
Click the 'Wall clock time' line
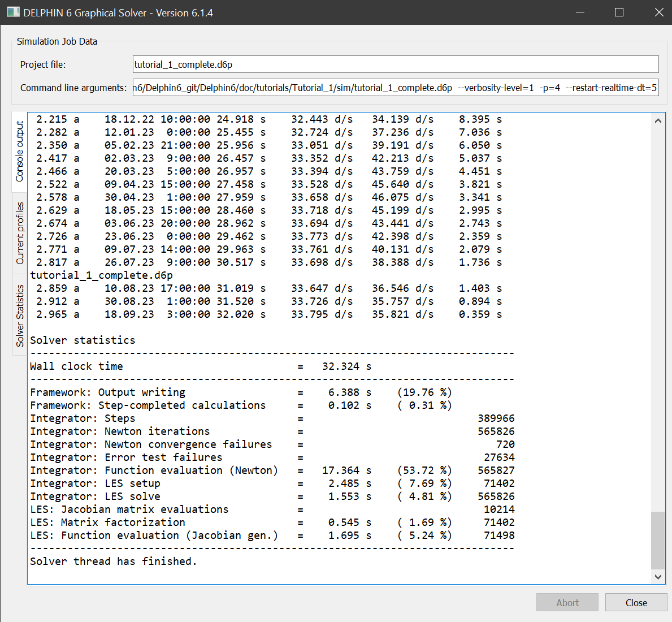(x=201, y=366)
